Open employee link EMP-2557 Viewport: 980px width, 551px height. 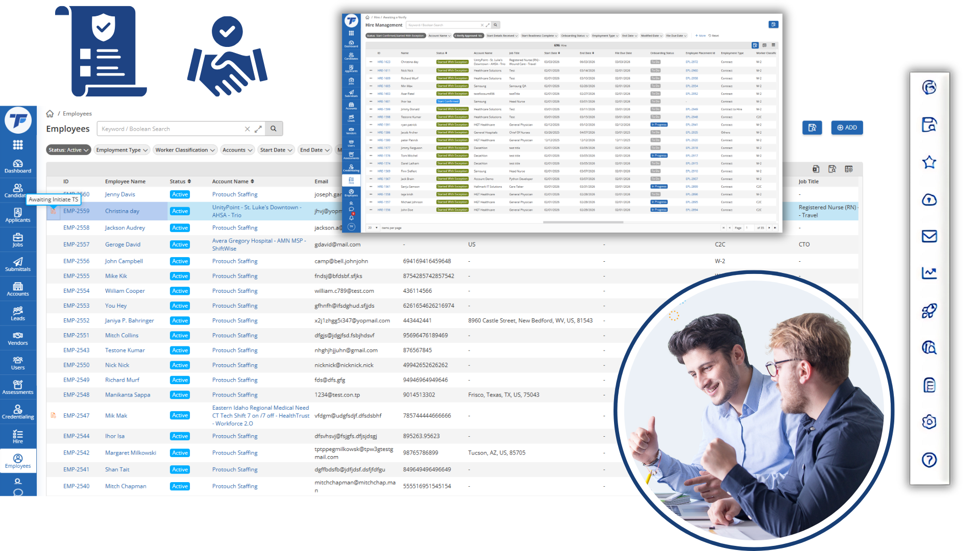point(76,244)
